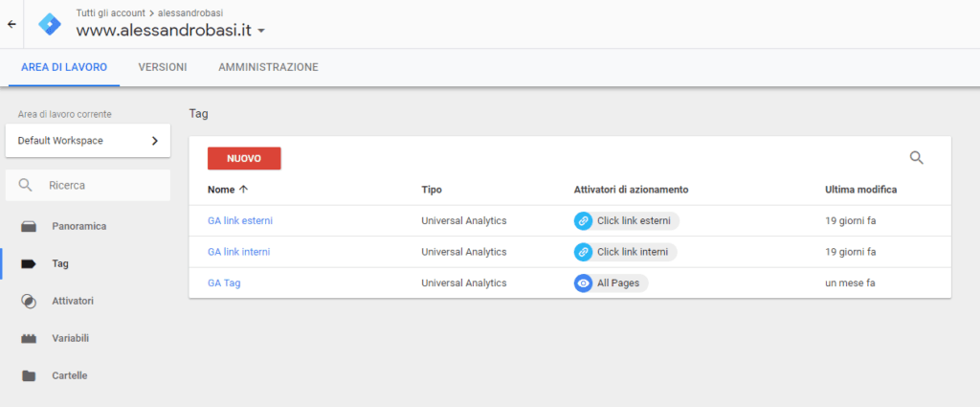The width and height of the screenshot is (980, 407).
Task: Sort tags by Nome column arrow
Action: [x=244, y=190]
